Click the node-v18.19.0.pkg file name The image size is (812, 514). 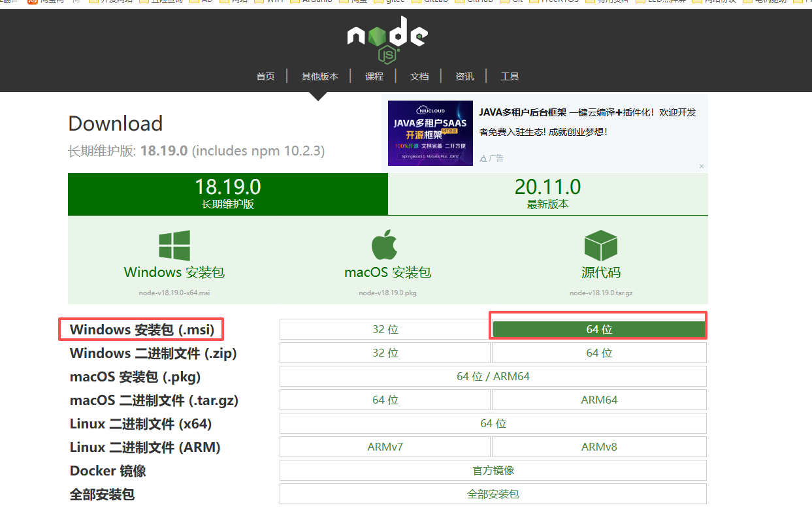[387, 293]
